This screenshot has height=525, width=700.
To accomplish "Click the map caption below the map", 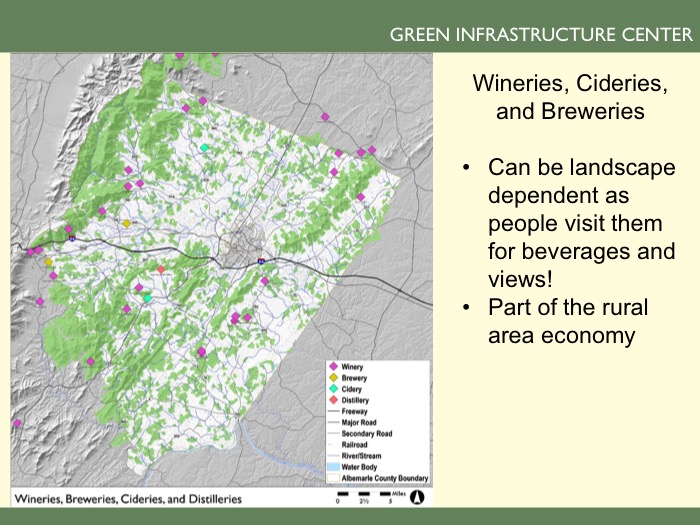I will click(x=127, y=498).
